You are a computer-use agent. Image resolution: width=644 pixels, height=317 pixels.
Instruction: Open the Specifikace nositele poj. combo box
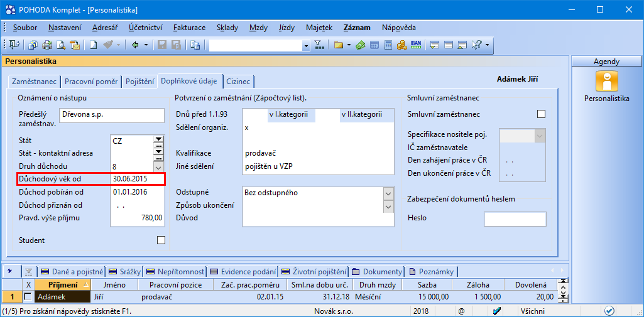(540, 136)
